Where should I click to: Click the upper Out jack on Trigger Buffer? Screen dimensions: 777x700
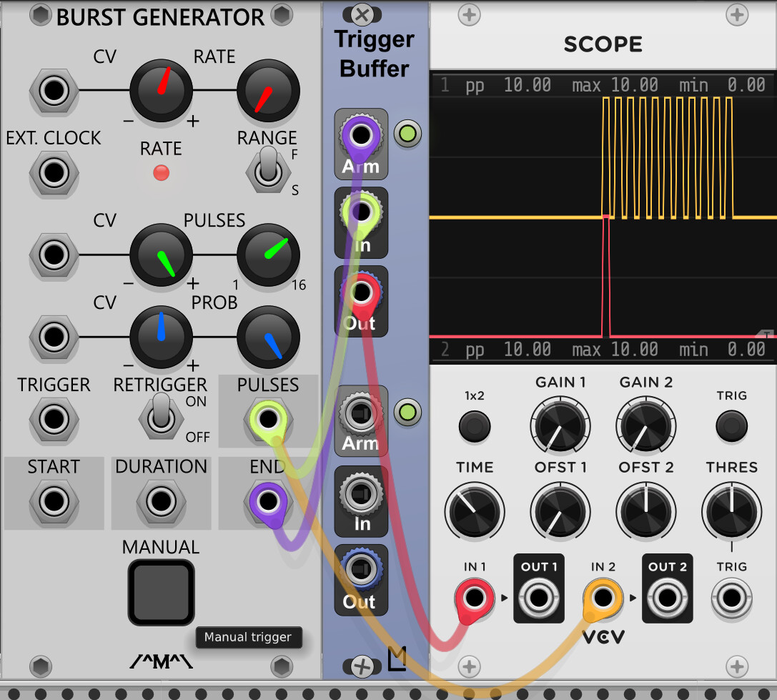(361, 292)
